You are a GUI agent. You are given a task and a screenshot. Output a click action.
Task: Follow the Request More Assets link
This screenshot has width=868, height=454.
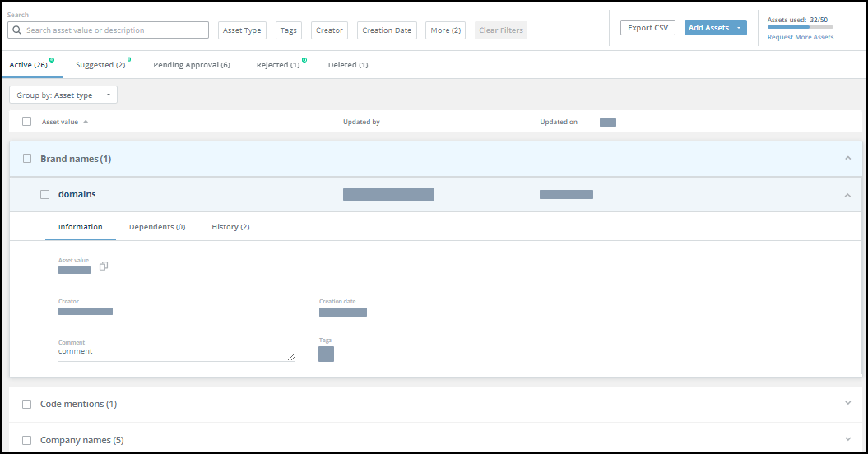[800, 37]
